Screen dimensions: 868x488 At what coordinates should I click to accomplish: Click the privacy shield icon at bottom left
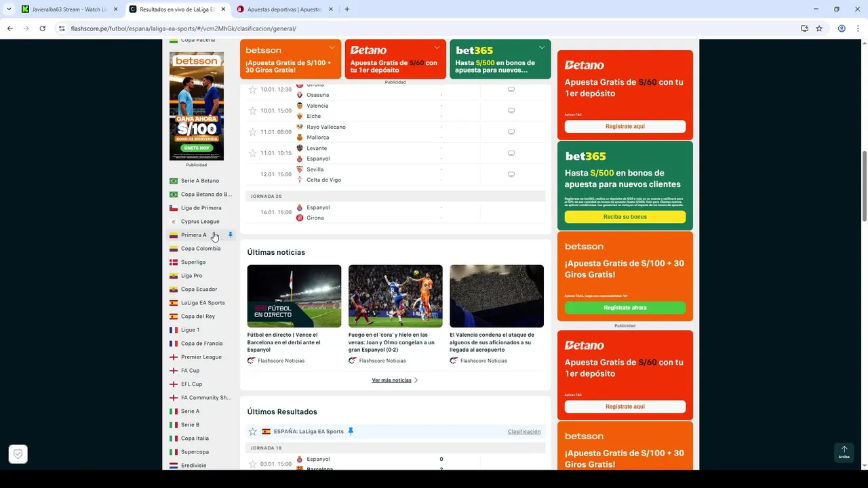click(18, 454)
